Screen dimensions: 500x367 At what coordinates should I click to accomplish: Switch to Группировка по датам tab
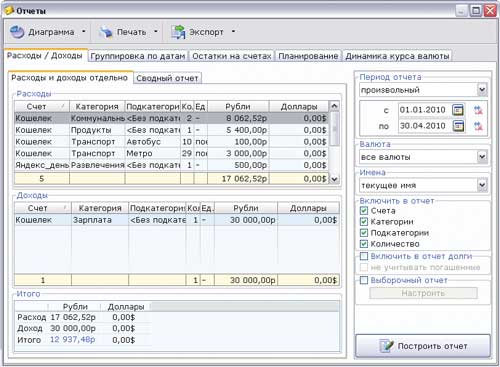coord(138,56)
